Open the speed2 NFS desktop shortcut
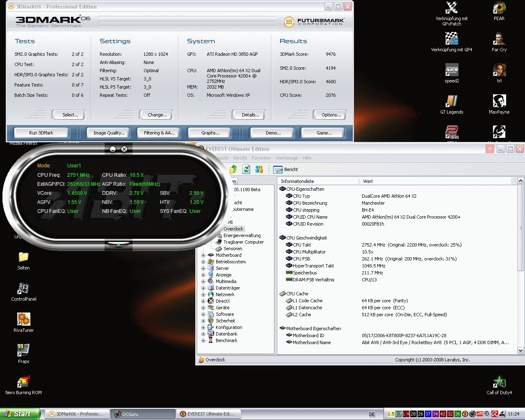Viewport: 525px width, 420px height. [452, 73]
